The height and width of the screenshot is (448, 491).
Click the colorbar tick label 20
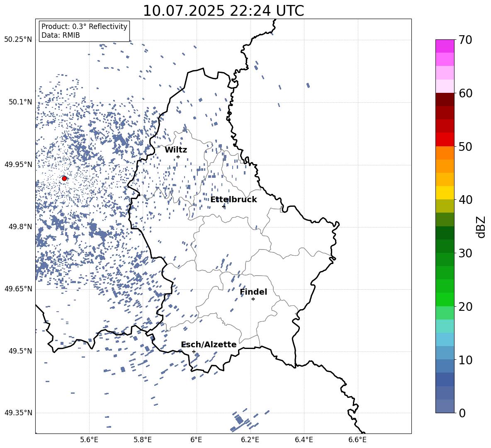tap(465, 307)
